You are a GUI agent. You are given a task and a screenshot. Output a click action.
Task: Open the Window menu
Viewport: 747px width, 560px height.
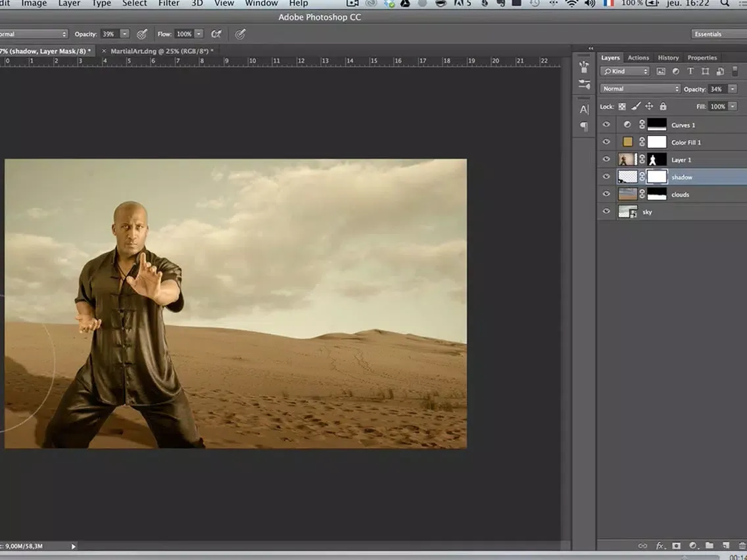tap(261, 3)
